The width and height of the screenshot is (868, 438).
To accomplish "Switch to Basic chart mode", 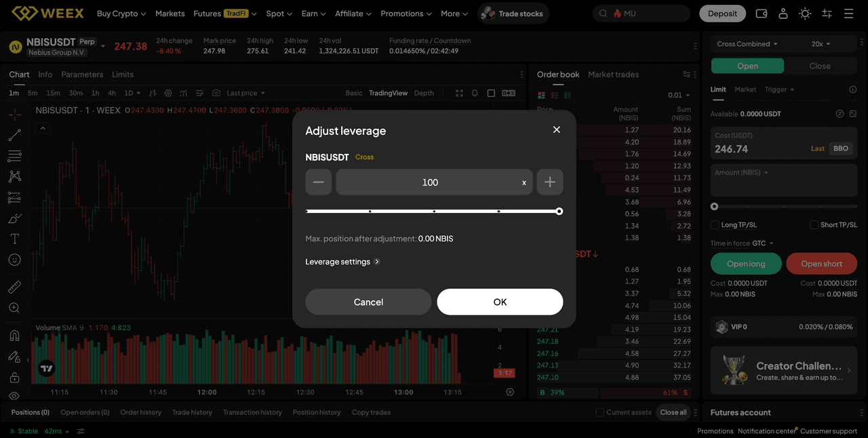I will pos(354,93).
